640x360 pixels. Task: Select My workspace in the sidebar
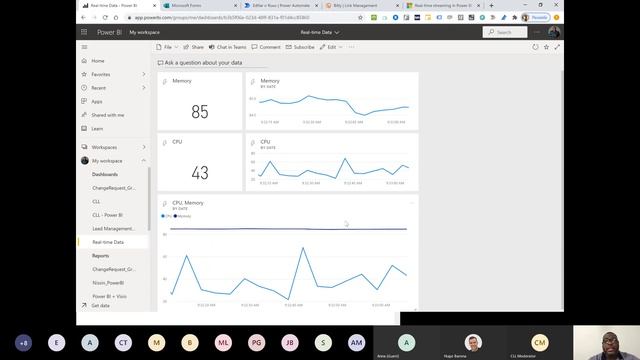point(107,161)
